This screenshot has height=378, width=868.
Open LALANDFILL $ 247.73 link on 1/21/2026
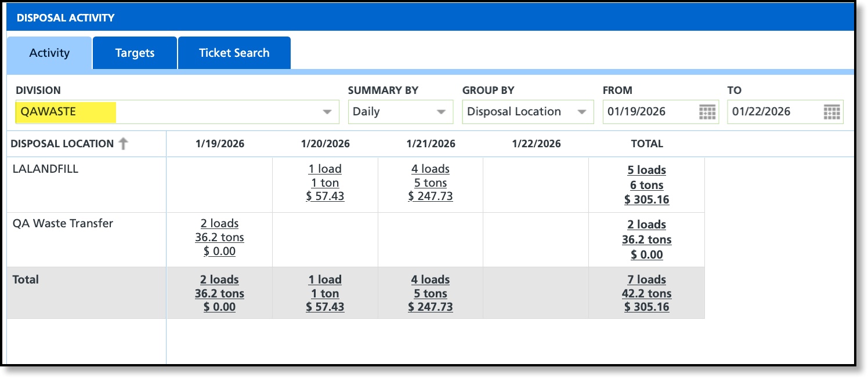(x=431, y=197)
